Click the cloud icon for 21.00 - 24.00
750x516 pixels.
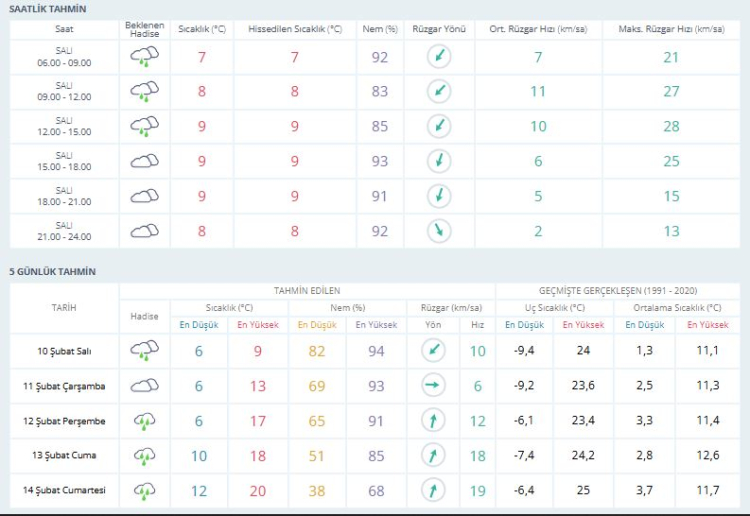pos(145,231)
